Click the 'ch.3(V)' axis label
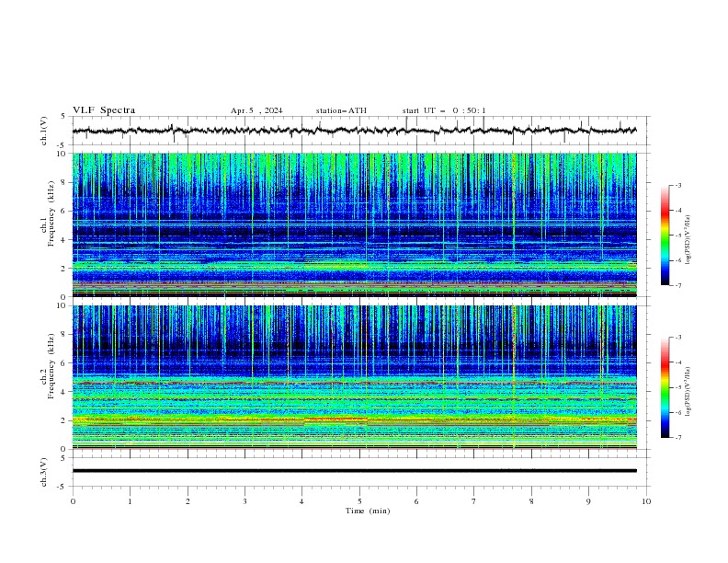The image size is (728, 563). (x=44, y=472)
